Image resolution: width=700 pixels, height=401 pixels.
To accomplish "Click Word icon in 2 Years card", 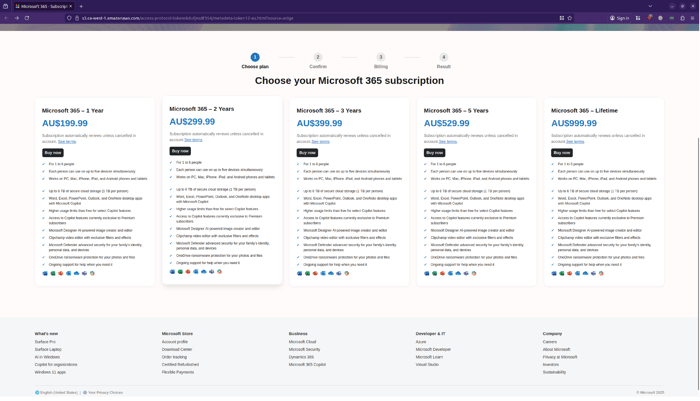I will click(172, 272).
